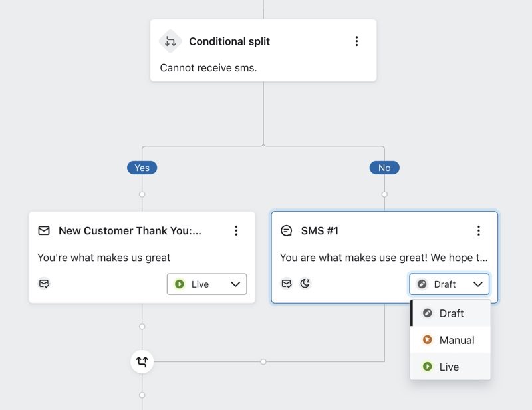
Task: Choose Draft from the open status list
Action: 451,313
